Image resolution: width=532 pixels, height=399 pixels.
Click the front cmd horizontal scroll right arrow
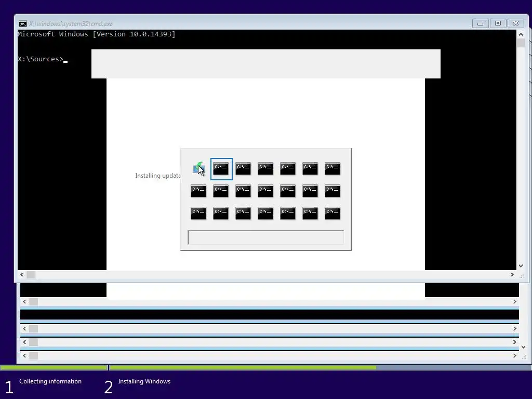pyautogui.click(x=512, y=274)
